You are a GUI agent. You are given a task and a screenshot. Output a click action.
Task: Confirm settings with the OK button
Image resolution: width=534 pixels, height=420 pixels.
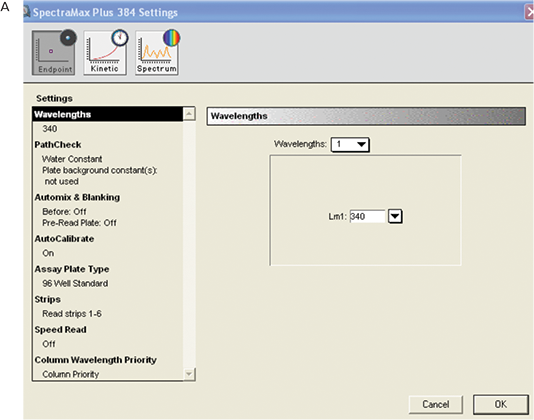pyautogui.click(x=501, y=404)
